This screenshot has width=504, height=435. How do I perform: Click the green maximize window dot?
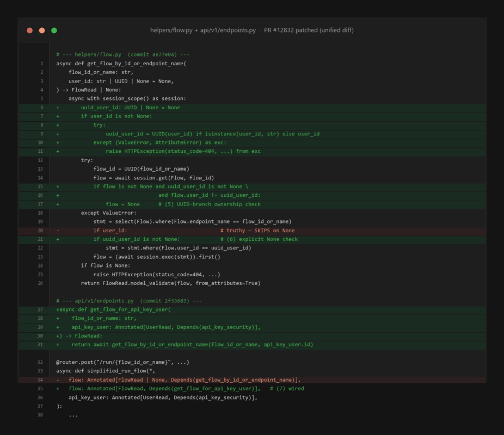54,30
